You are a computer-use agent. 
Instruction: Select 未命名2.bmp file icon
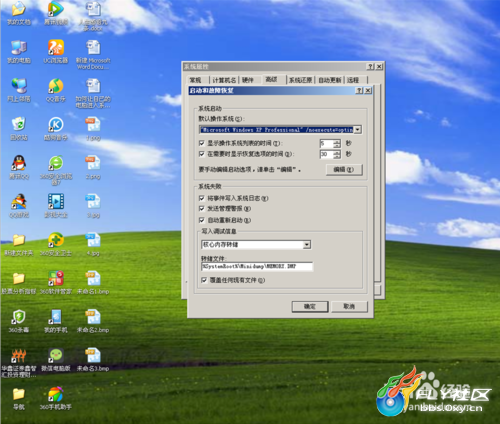pyautogui.click(x=93, y=317)
